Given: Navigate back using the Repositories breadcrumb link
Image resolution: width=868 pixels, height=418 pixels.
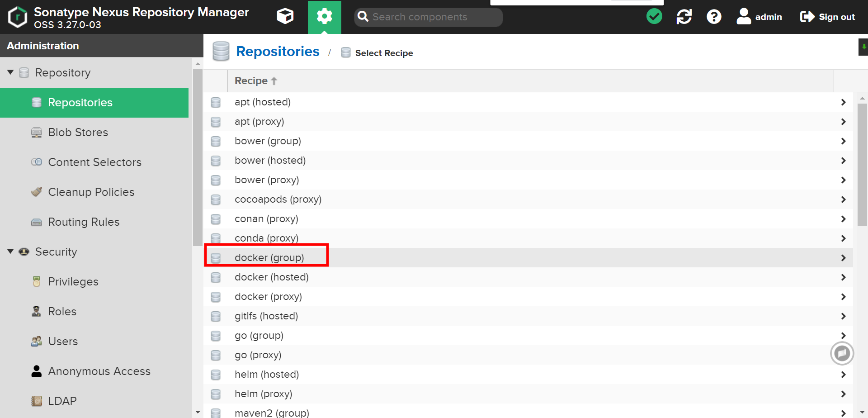Looking at the screenshot, I should (278, 51).
